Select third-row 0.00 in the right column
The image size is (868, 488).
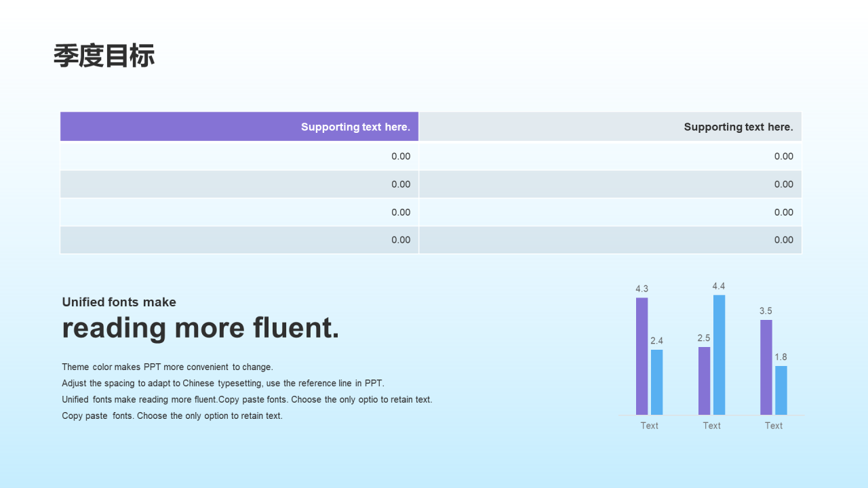click(x=784, y=212)
